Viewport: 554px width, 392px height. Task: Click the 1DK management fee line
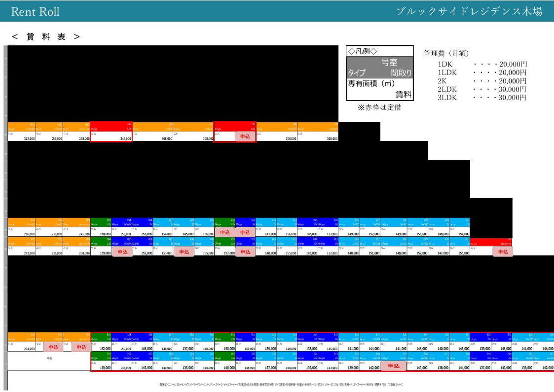tap(482, 64)
